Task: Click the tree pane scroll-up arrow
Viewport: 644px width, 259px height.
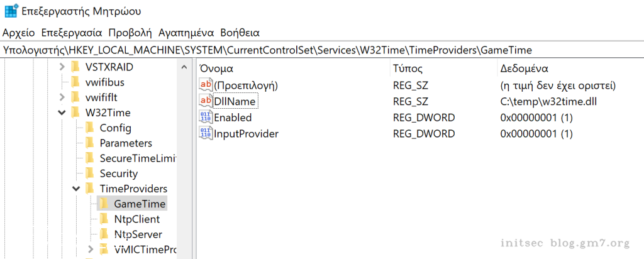Action: click(x=184, y=67)
